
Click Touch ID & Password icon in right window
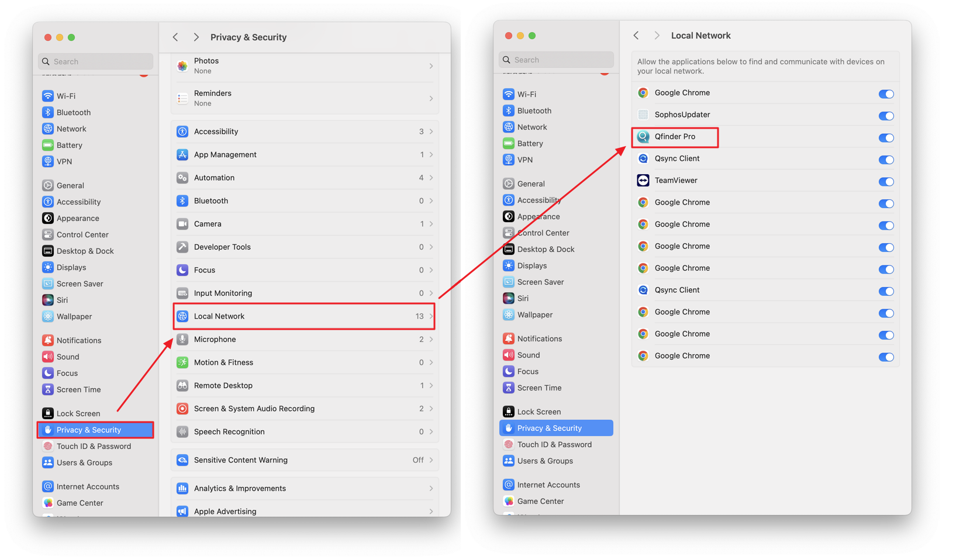click(509, 444)
